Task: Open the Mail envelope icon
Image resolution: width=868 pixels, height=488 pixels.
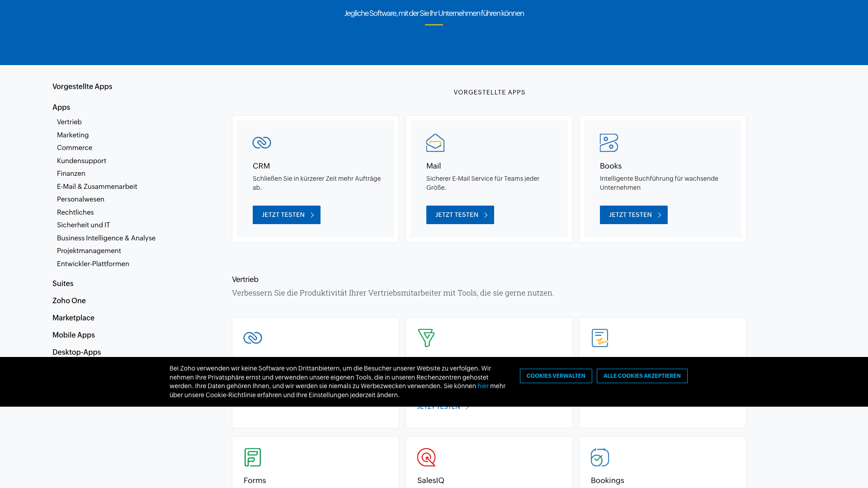Action: tap(435, 143)
